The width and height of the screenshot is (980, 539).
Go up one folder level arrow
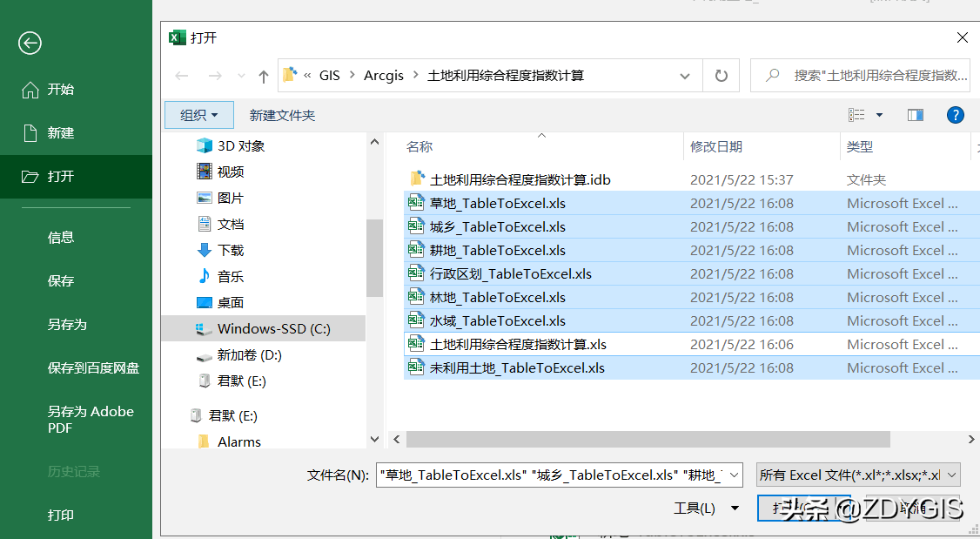coord(263,77)
